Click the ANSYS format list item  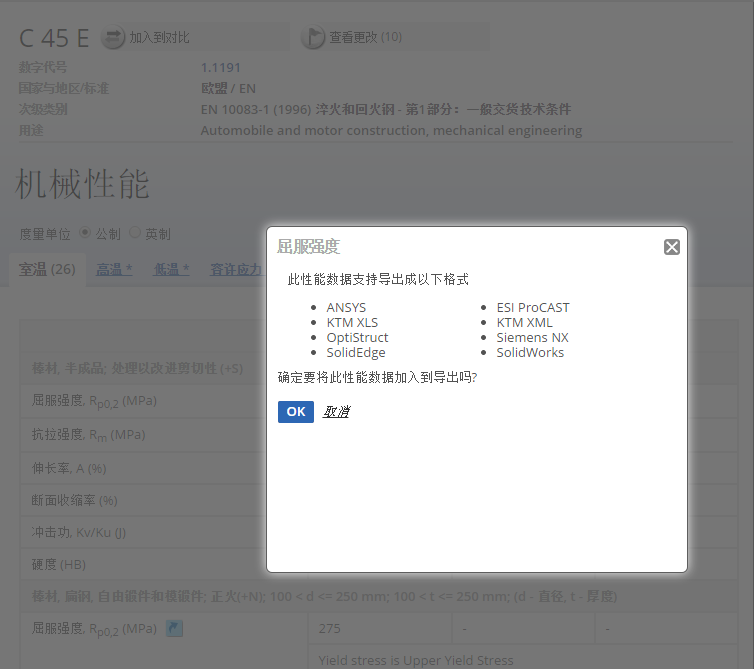[346, 308]
